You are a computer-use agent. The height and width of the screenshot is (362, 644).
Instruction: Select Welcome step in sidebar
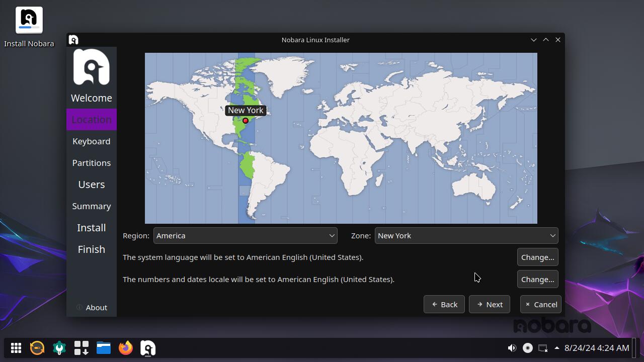tap(92, 98)
